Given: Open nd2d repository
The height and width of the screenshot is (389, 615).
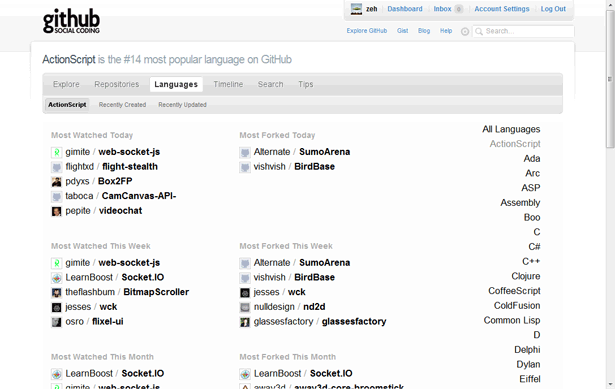Looking at the screenshot, I should click(x=314, y=307).
